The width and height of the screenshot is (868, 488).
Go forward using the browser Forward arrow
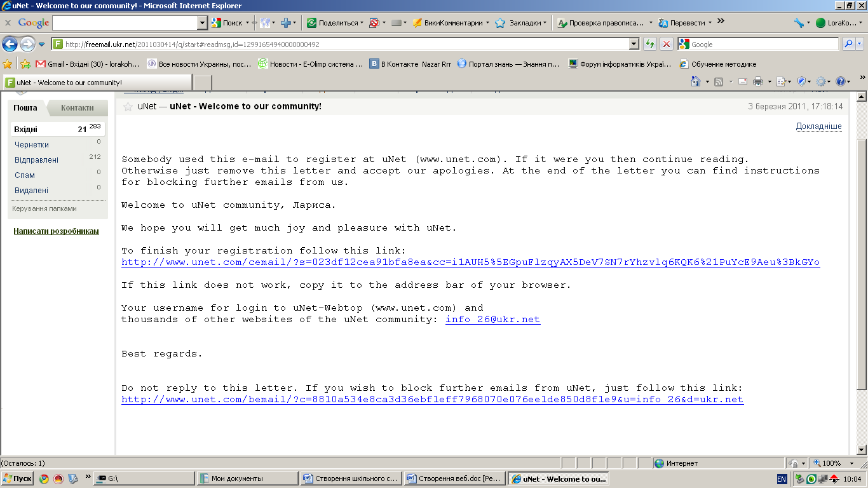pyautogui.click(x=27, y=44)
